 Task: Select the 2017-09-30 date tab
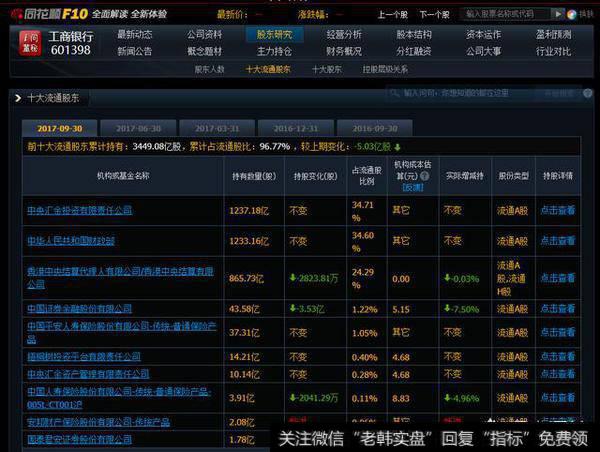point(60,128)
